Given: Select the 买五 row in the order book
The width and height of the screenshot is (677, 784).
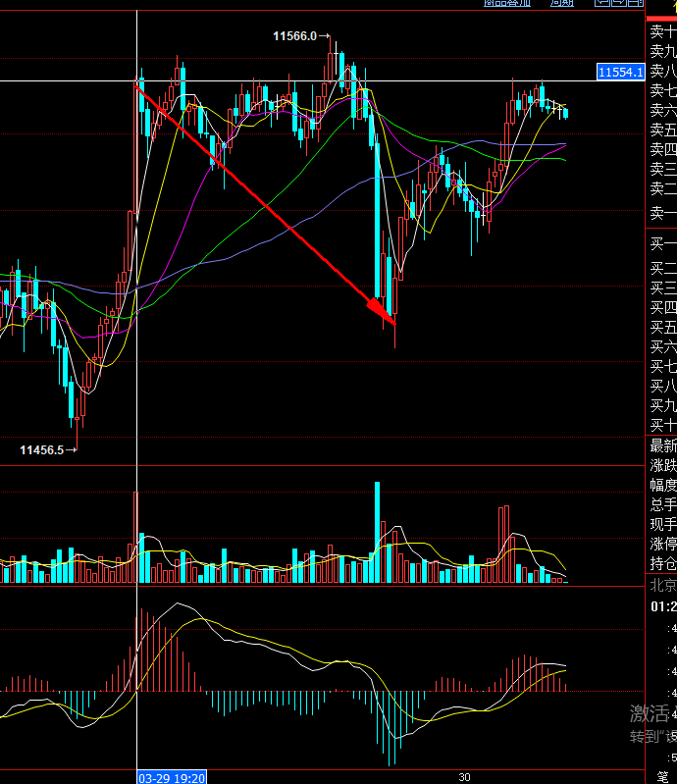Looking at the screenshot, I should click(663, 327).
